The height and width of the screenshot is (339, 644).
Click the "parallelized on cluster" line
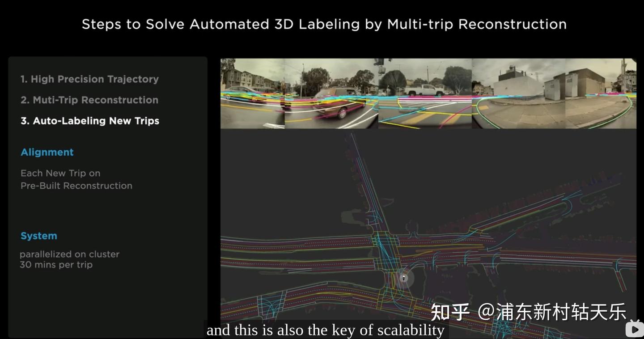[x=70, y=254]
